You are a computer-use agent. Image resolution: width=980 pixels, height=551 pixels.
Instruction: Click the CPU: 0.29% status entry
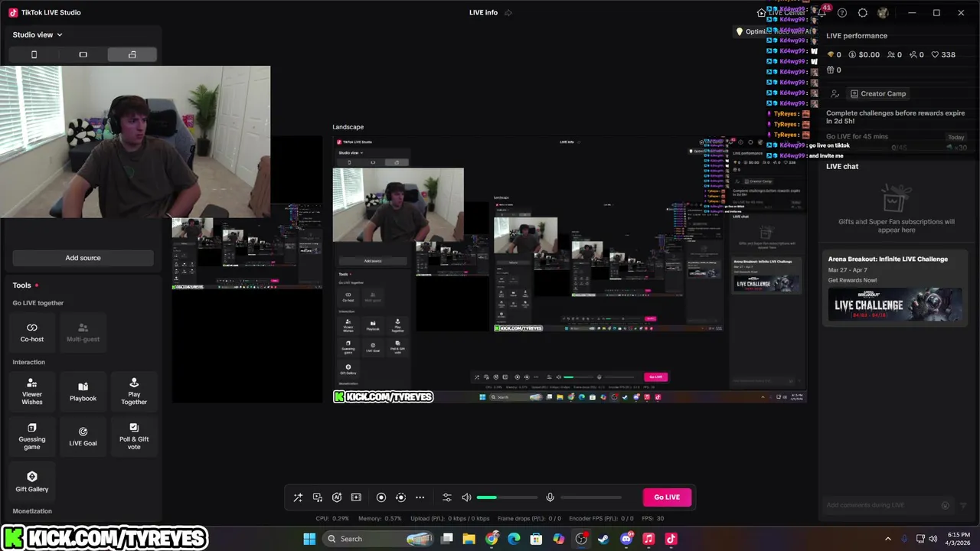pos(332,519)
